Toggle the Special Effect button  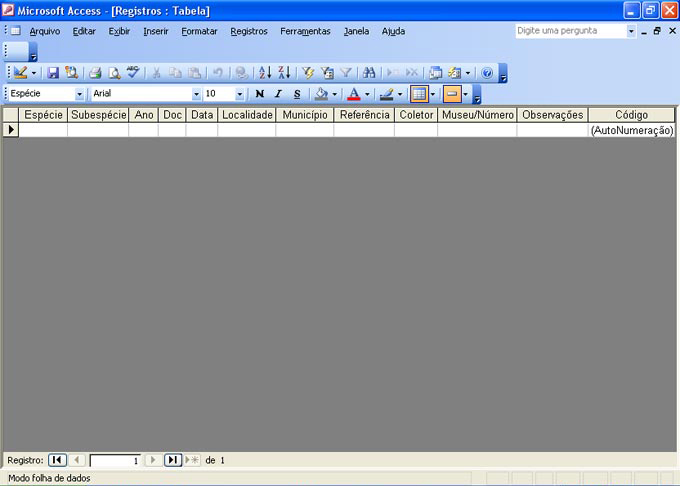(452, 94)
